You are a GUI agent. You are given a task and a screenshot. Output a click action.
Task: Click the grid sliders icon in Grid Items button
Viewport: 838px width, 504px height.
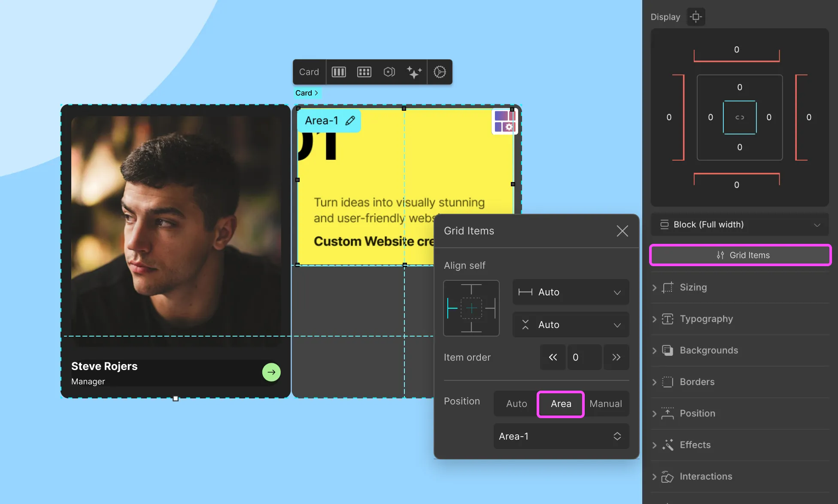click(x=720, y=255)
